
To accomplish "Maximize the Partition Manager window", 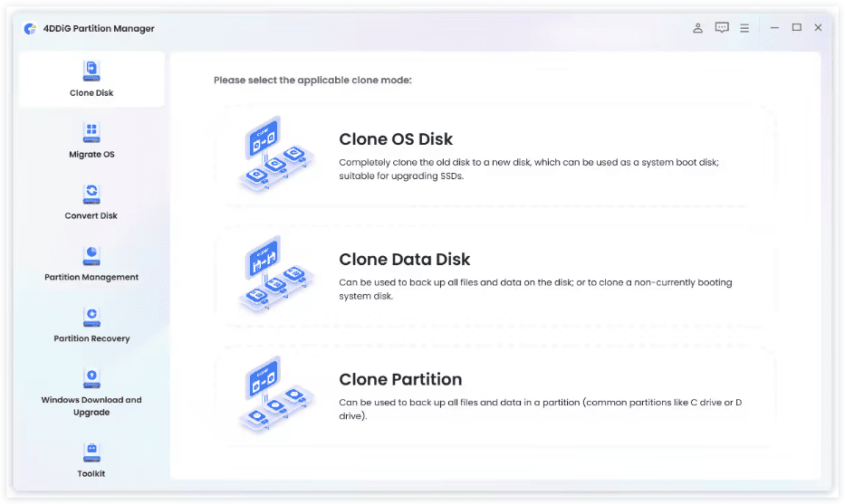I will pos(796,27).
